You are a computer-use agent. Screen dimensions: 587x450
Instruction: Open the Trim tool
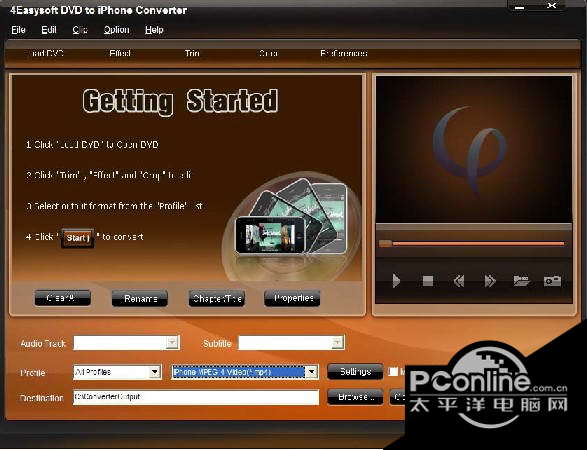pyautogui.click(x=192, y=54)
